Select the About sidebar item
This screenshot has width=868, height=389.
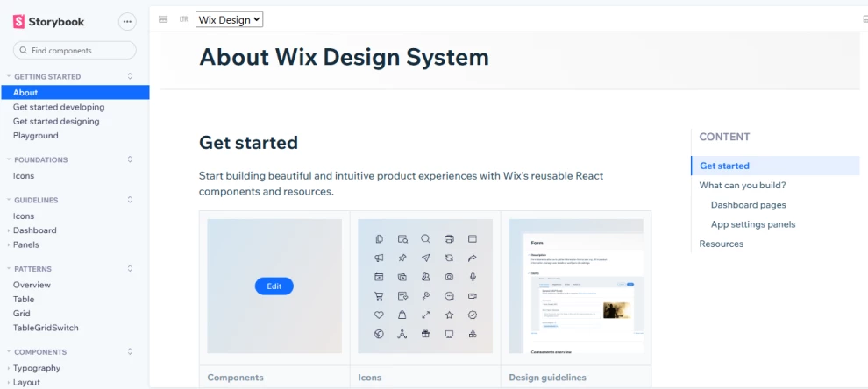click(x=75, y=92)
